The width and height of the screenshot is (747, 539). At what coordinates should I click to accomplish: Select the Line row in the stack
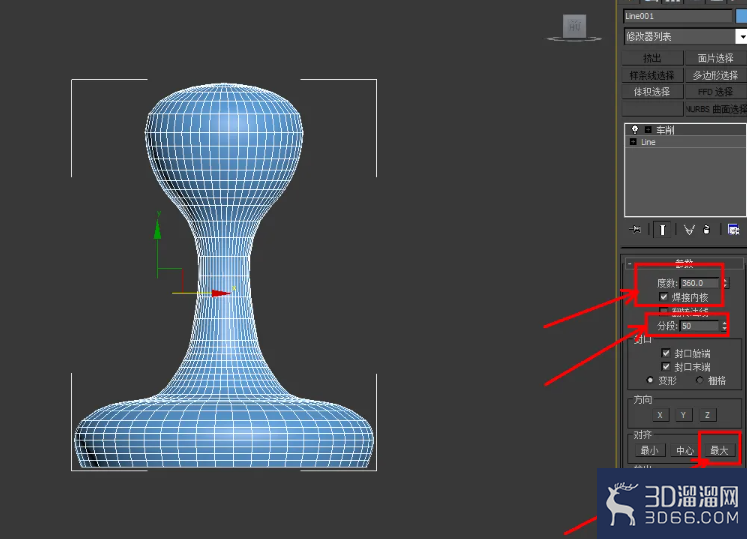click(x=686, y=142)
